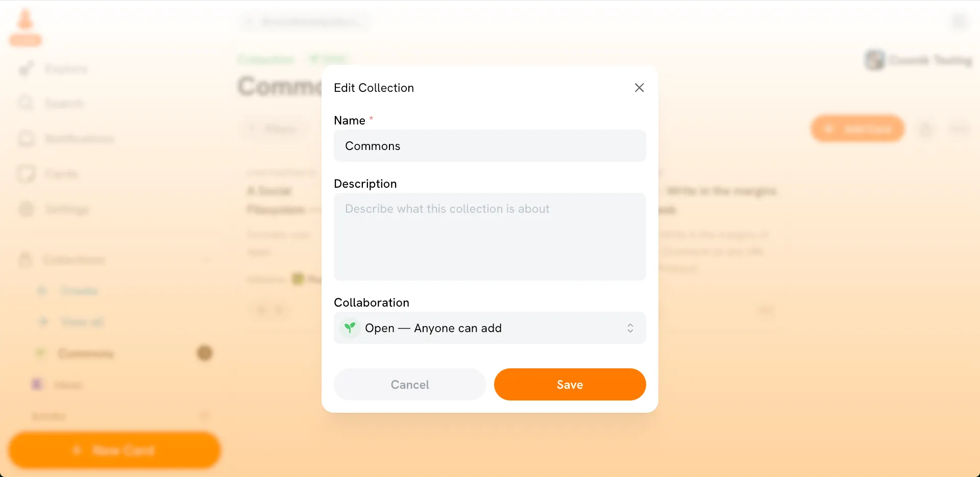Click the Name field containing Commons
Screen dimensions: 980x477
tap(489, 146)
